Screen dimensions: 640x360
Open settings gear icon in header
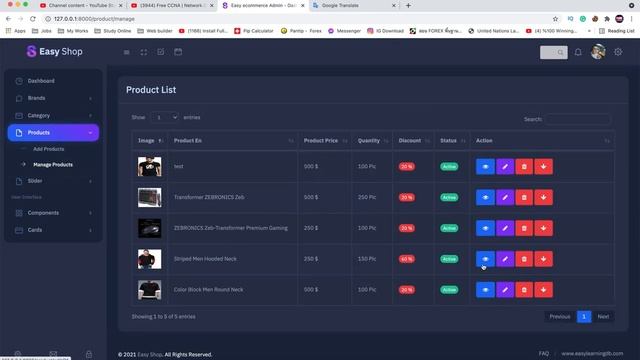[x=618, y=52]
